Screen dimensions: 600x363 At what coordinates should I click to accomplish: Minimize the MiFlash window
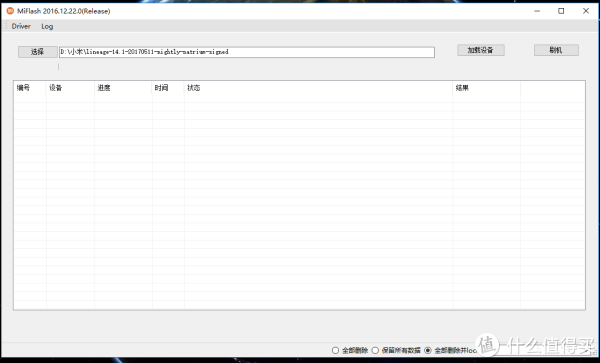(x=537, y=11)
